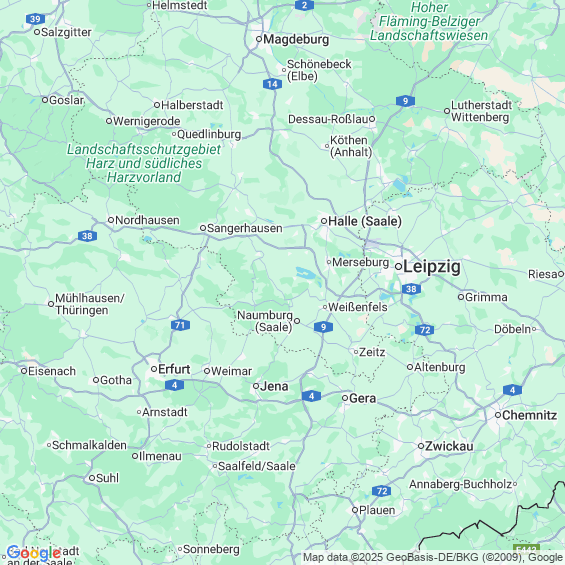Click the A71 highway shield north of Erfurt
The height and width of the screenshot is (565, 565).
(x=180, y=325)
